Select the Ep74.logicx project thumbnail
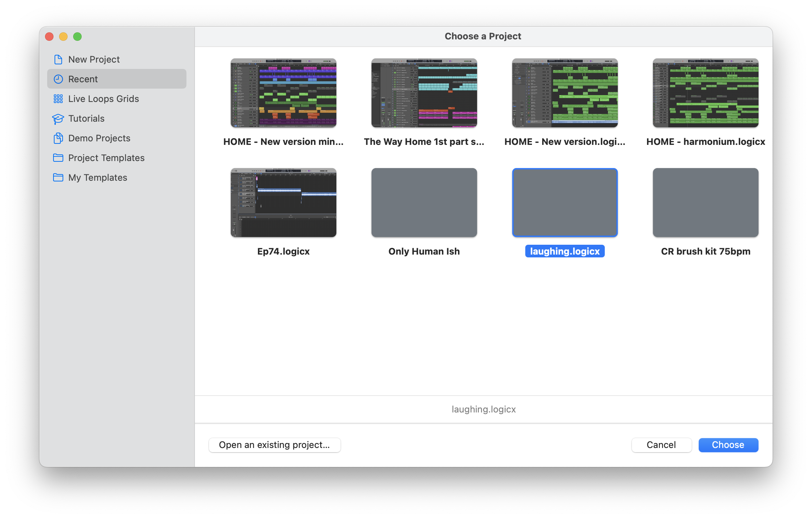Viewport: 812px width, 519px height. pos(283,203)
